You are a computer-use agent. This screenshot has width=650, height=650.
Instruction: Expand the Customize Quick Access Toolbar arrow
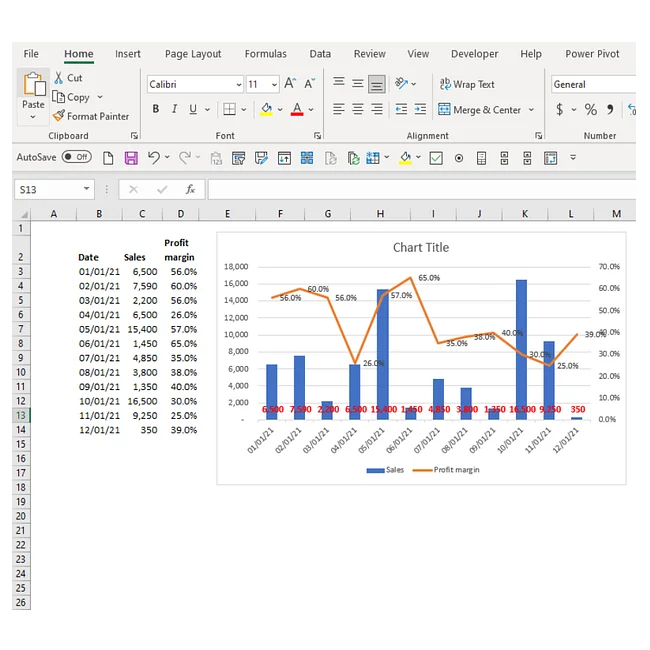(573, 158)
